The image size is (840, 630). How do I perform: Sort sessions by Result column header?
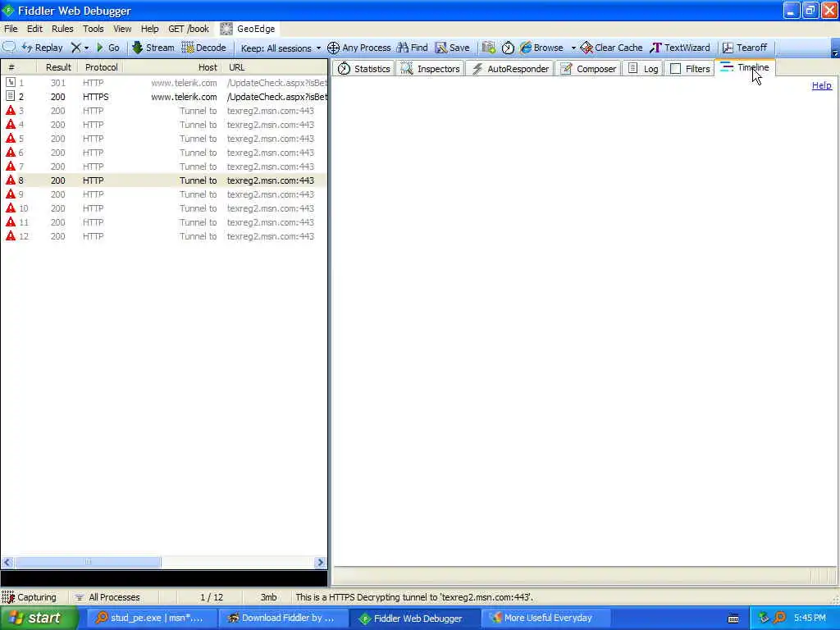coord(58,67)
